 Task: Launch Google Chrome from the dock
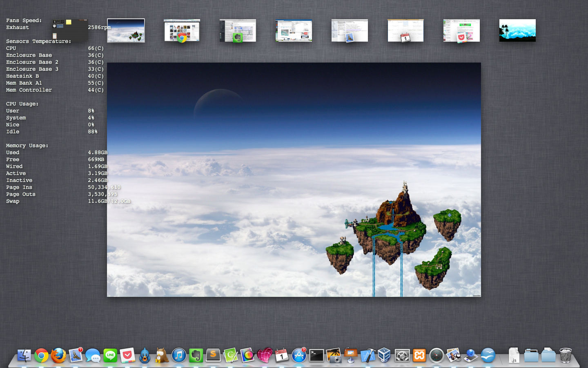click(x=42, y=355)
